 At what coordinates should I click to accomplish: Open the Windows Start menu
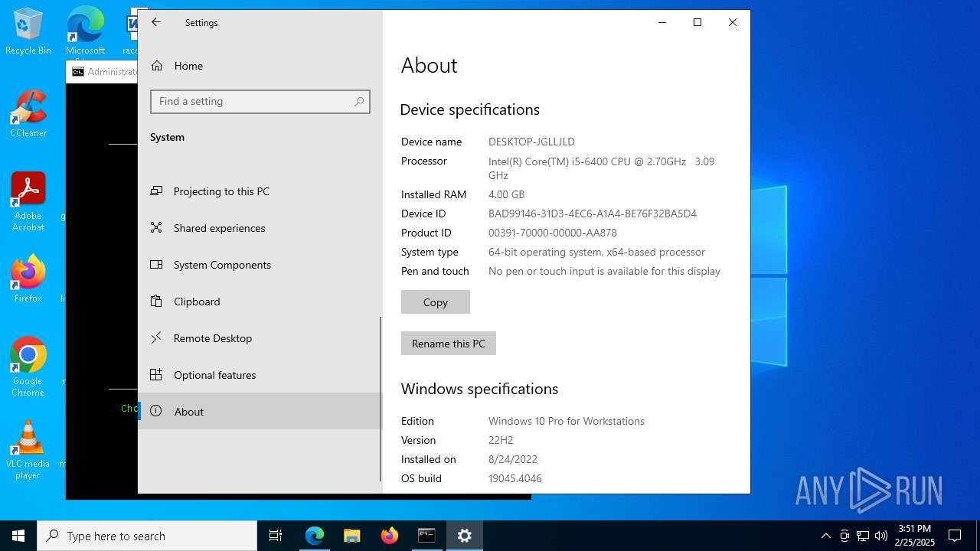pyautogui.click(x=18, y=536)
